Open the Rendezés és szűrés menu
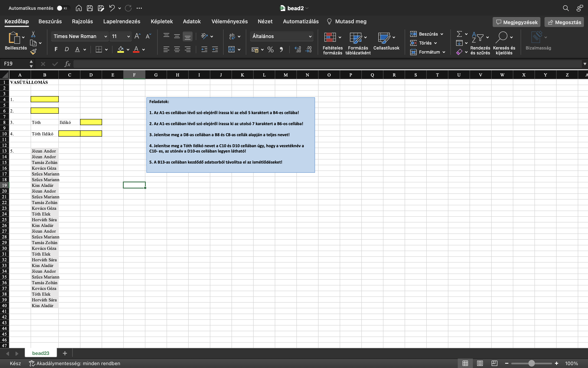The height and width of the screenshot is (368, 588). pos(480,43)
